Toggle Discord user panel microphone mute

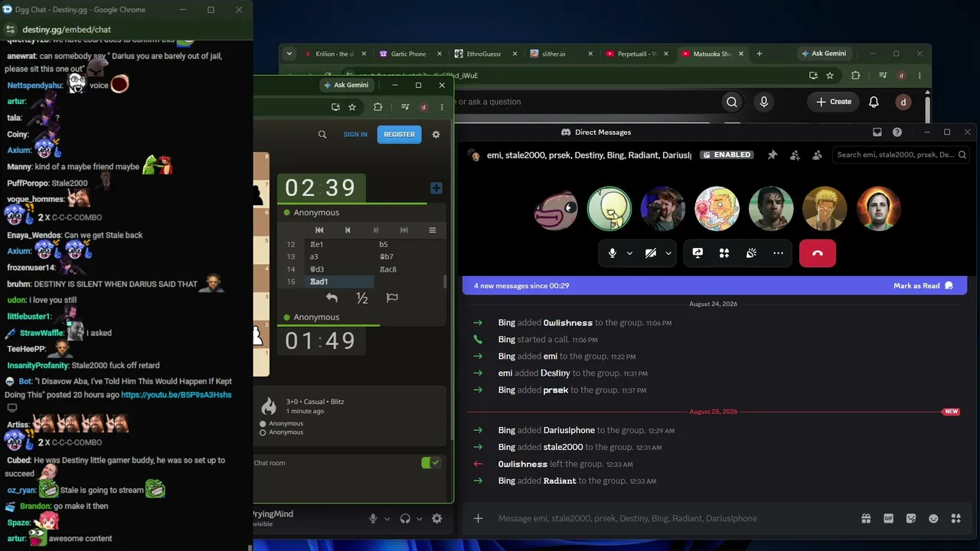point(373,519)
